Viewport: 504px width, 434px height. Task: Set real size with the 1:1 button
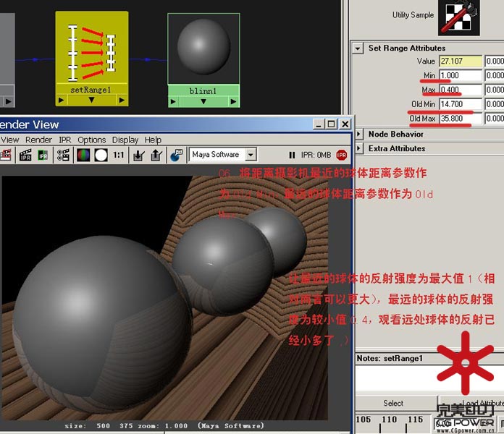(118, 155)
